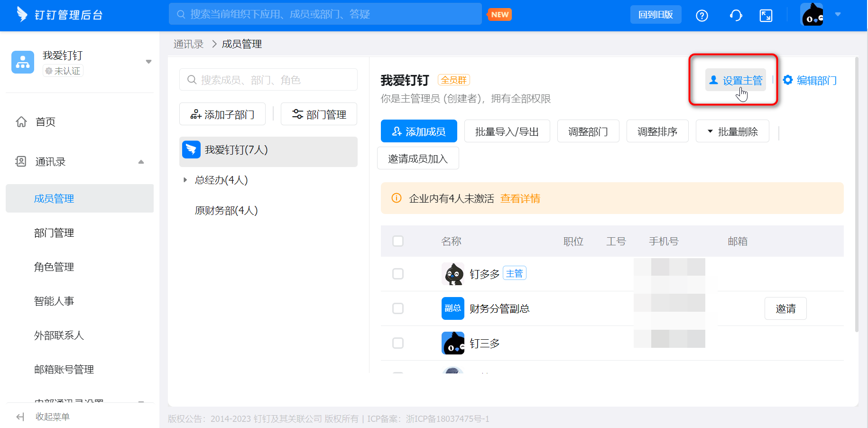
Task: Click the 副总 avatar of 财务分管副总
Action: [x=453, y=308]
